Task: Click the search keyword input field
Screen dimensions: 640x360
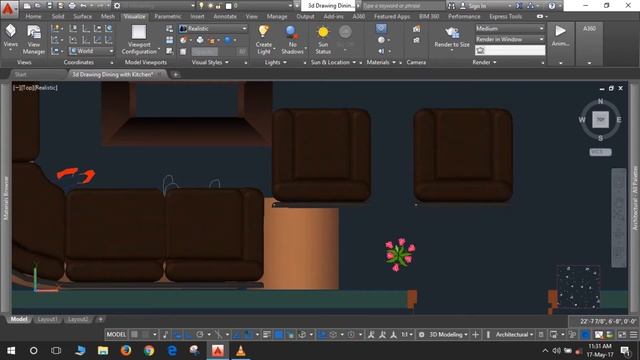Action: tap(403, 6)
